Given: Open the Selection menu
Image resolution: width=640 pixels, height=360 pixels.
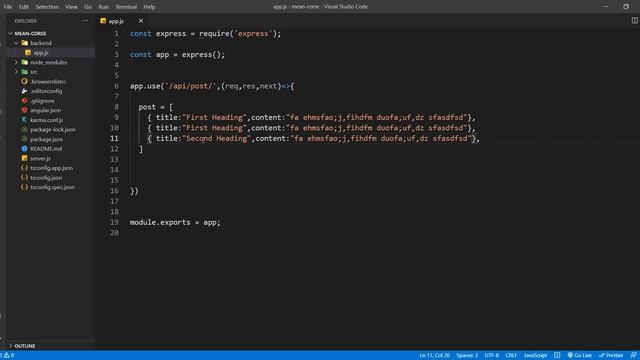Looking at the screenshot, I should coord(47,7).
